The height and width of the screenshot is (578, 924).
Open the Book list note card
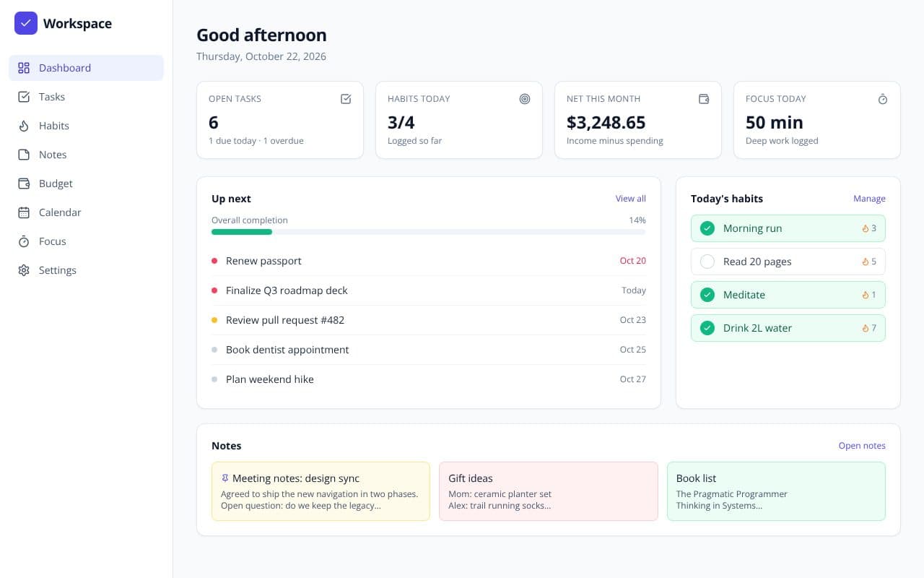(x=776, y=491)
